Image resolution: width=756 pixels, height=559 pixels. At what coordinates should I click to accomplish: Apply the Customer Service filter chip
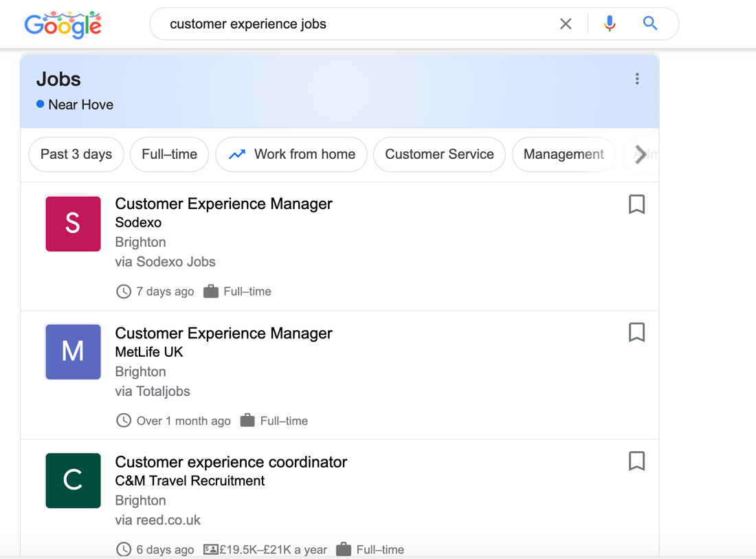[x=439, y=154]
